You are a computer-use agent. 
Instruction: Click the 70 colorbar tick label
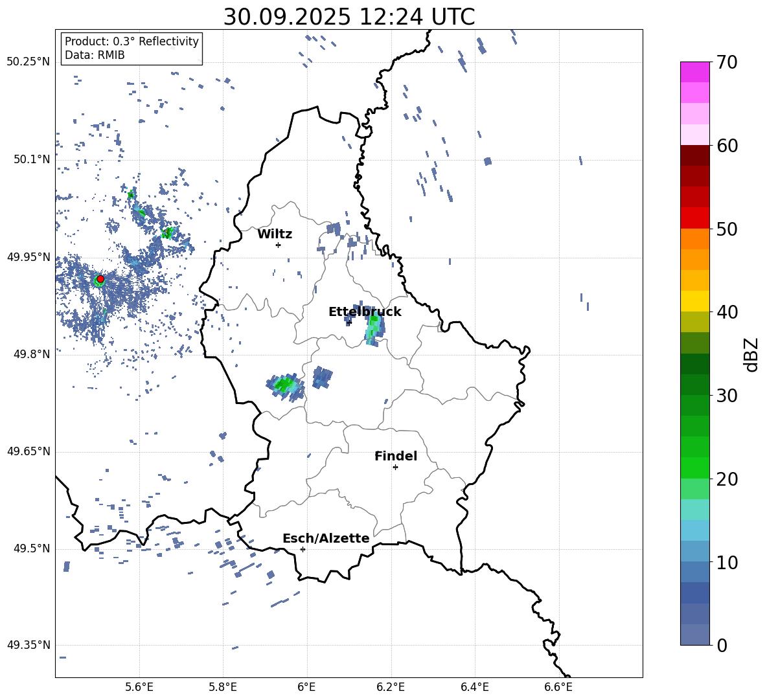pos(727,63)
